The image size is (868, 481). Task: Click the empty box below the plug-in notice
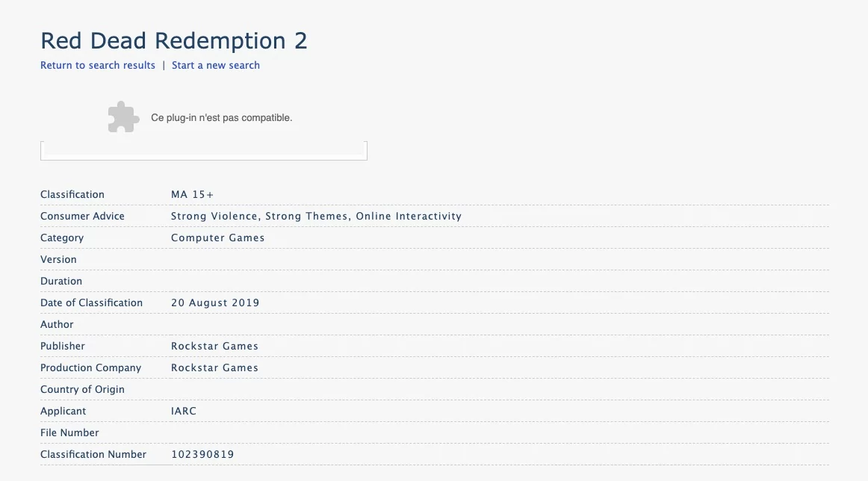pyautogui.click(x=204, y=151)
